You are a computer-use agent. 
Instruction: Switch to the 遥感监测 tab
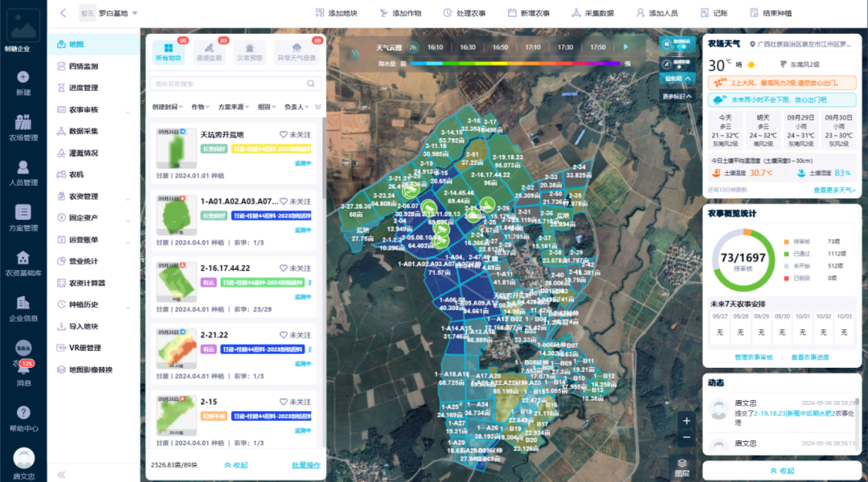209,52
